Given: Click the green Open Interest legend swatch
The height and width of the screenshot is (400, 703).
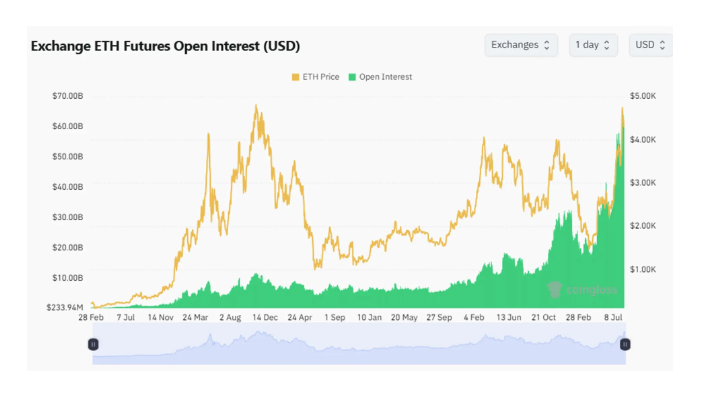Looking at the screenshot, I should click(352, 77).
